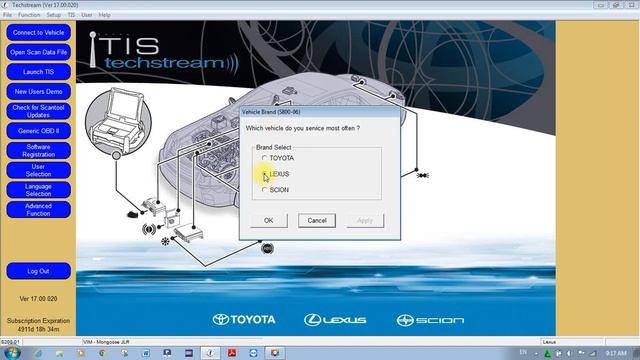
Task: Cancel the Vehicle Brand dialog
Action: click(317, 220)
